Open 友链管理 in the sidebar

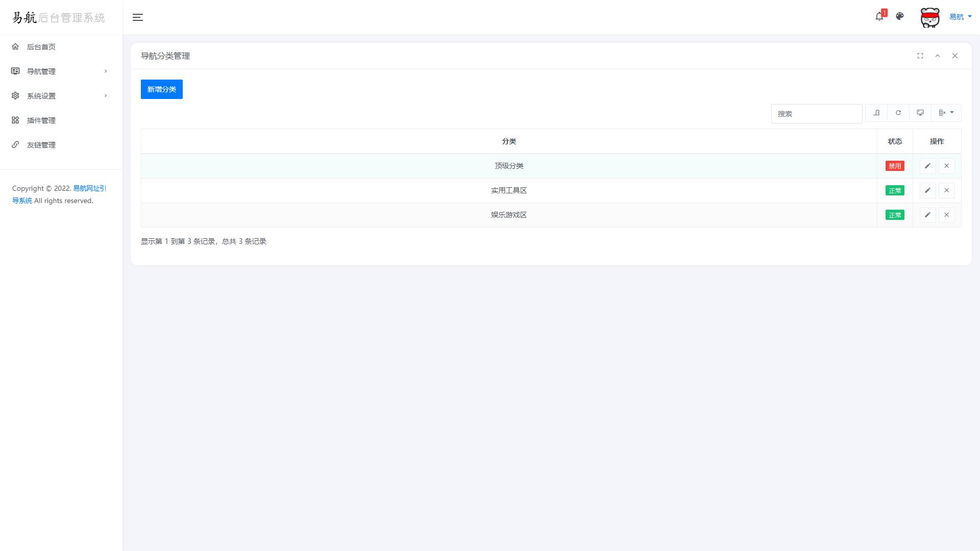[41, 145]
